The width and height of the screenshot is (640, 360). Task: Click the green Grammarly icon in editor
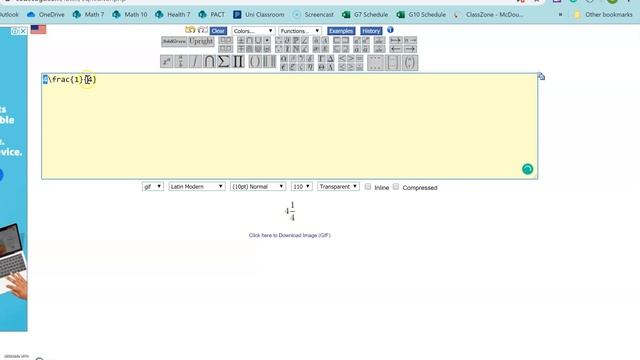click(x=527, y=169)
